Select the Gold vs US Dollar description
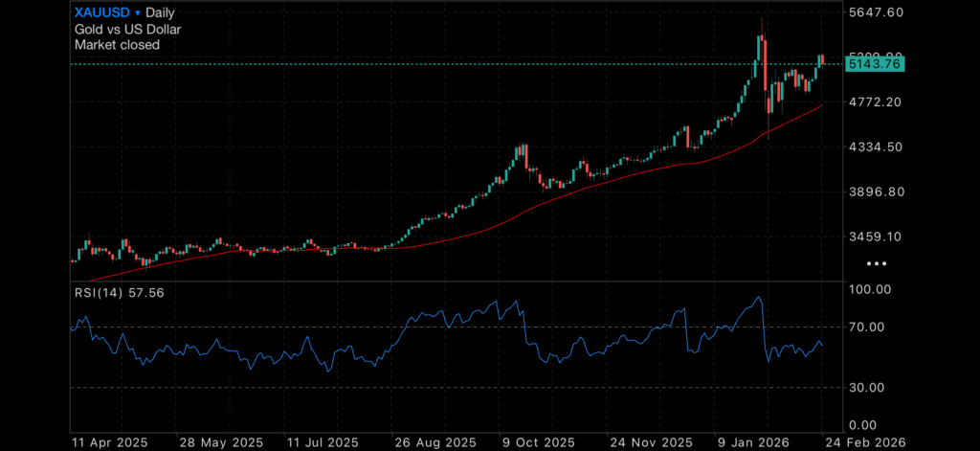The height and width of the screenshot is (451, 980). click(x=128, y=29)
